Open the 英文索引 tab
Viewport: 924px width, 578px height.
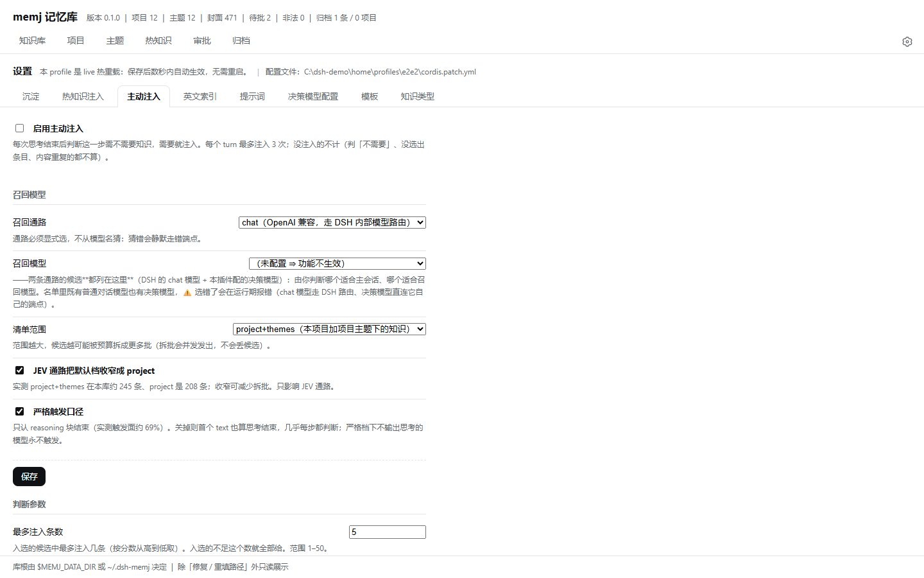point(200,96)
